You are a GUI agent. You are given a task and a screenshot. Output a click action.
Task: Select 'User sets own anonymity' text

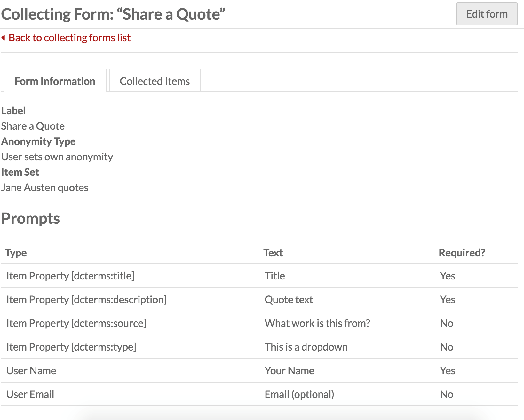click(x=57, y=157)
